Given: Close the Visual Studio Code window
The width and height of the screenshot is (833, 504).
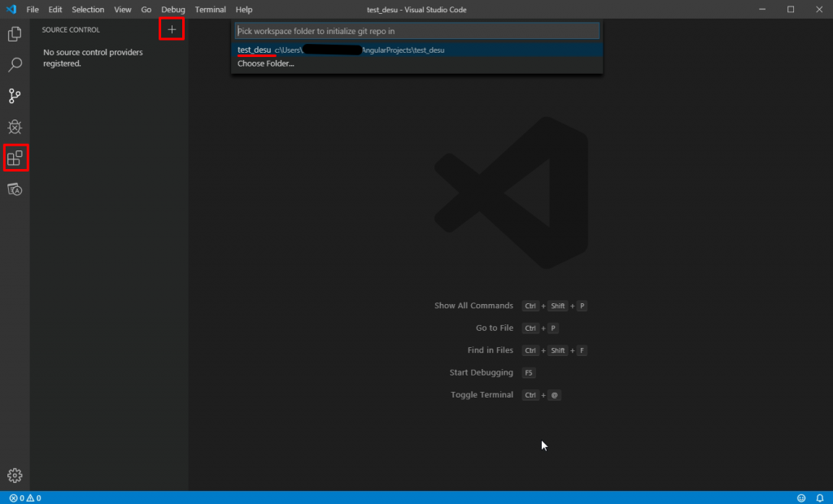Looking at the screenshot, I should point(819,10).
